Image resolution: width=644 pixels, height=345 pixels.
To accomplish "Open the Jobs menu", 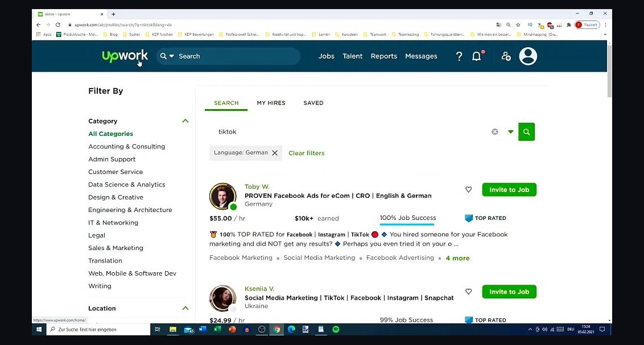I will click(327, 56).
